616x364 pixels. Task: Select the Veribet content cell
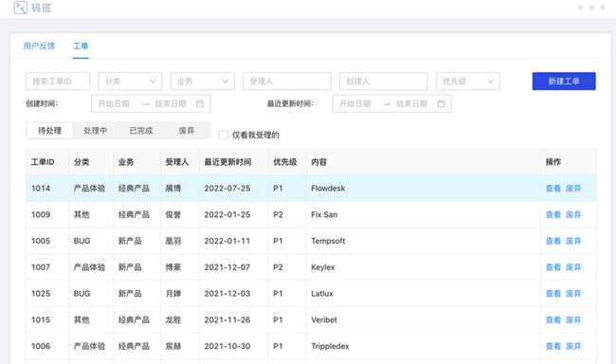(x=424, y=320)
